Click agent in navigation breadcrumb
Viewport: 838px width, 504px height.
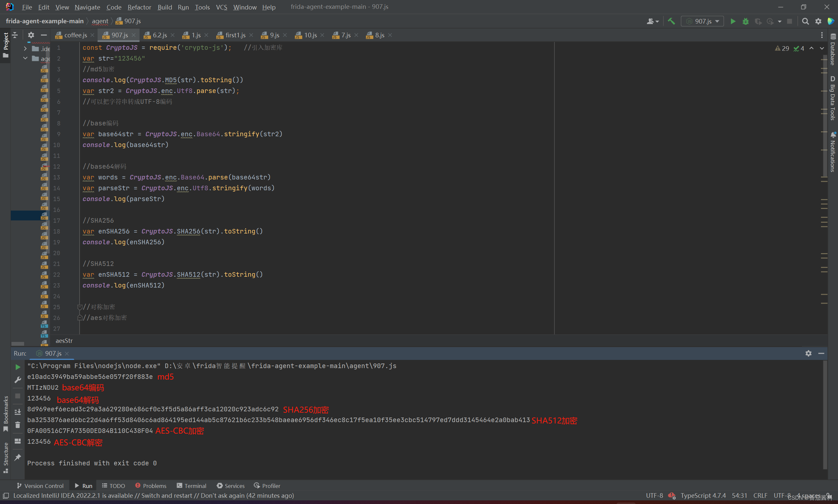(100, 21)
